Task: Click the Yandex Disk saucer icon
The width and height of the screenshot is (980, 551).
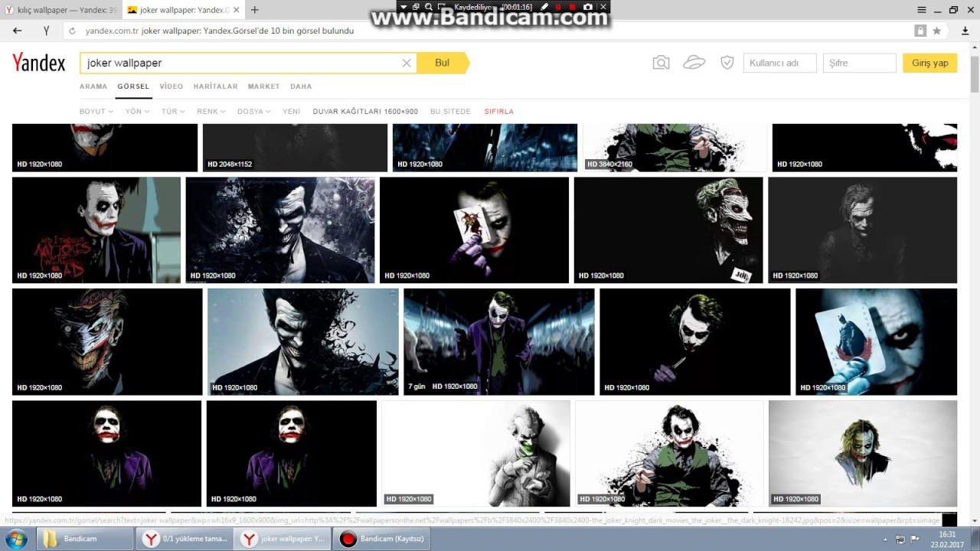Action: 694,63
